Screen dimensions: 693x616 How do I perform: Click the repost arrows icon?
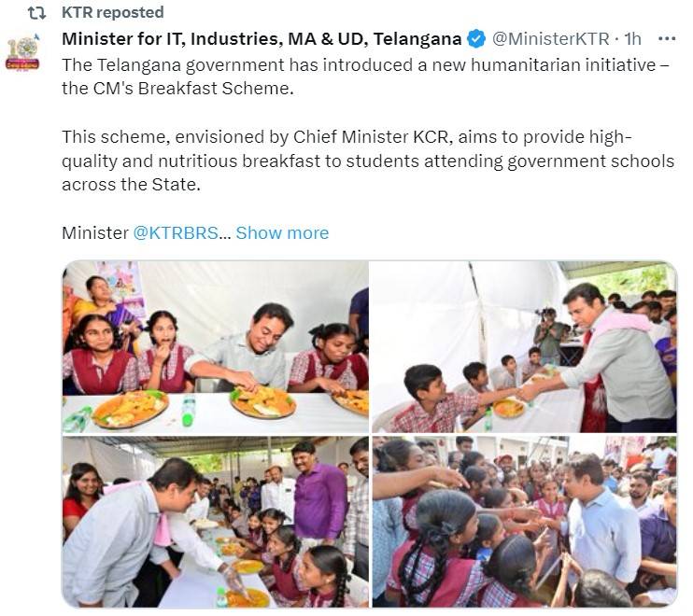pyautogui.click(x=36, y=13)
